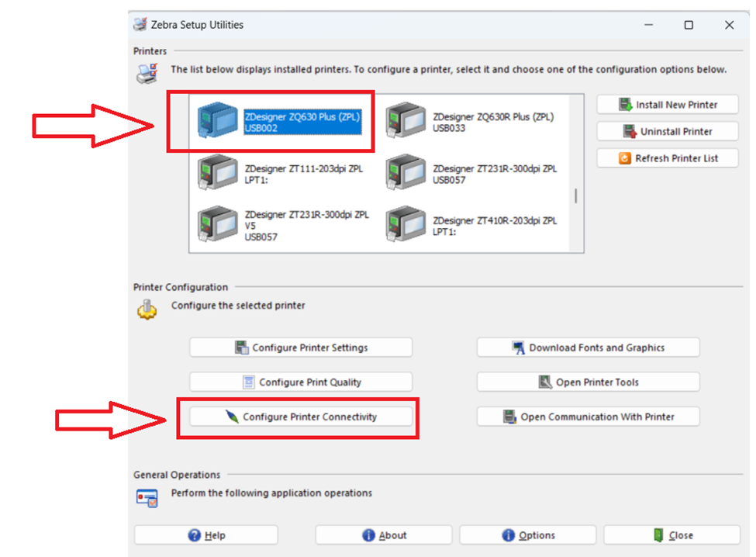
Task: Click Uninstall Printer
Action: click(667, 131)
